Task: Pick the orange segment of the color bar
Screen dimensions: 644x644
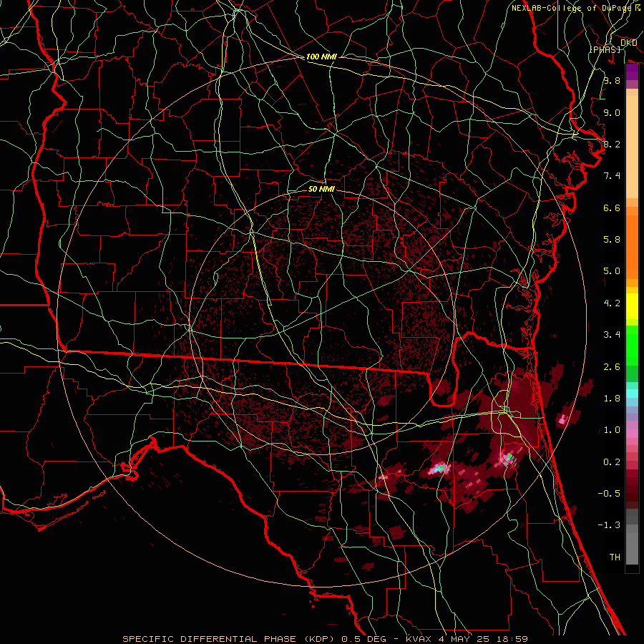Action: (x=632, y=246)
